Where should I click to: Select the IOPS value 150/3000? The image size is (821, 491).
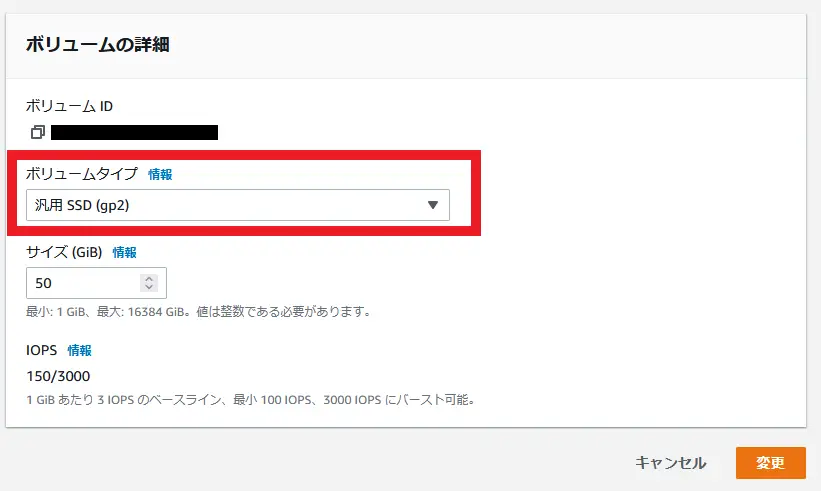[58, 376]
